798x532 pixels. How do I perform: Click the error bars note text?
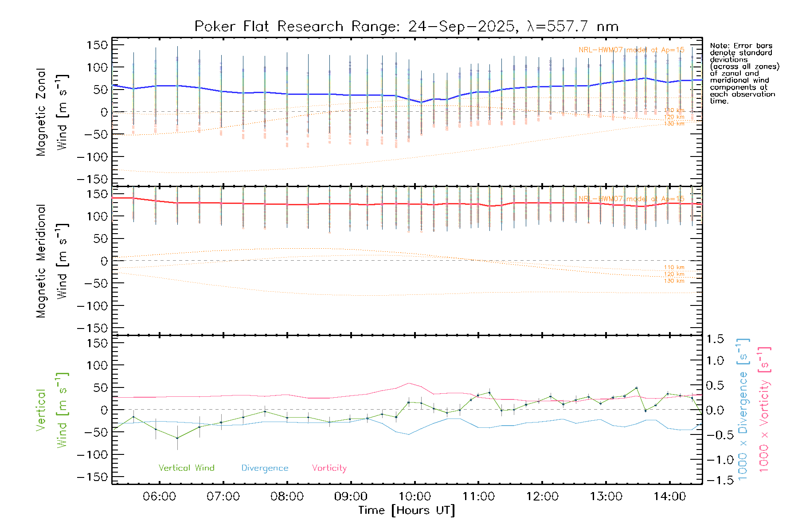pyautogui.click(x=743, y=73)
